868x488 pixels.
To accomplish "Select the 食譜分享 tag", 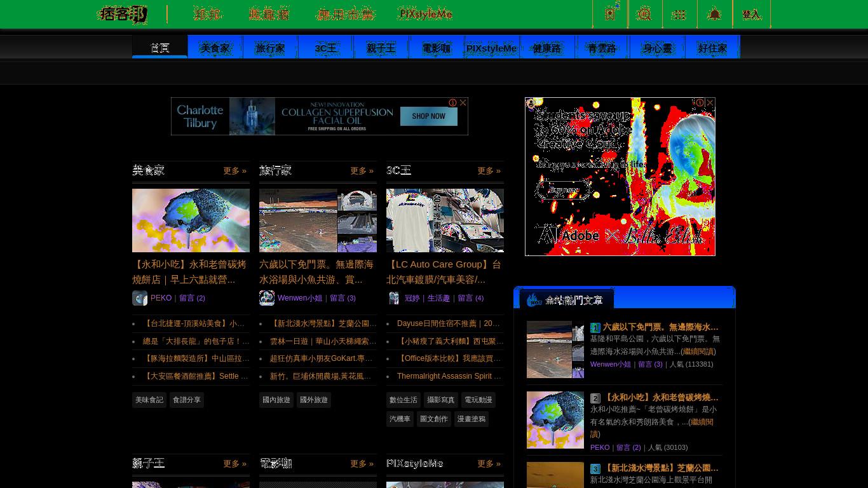I will point(187,400).
